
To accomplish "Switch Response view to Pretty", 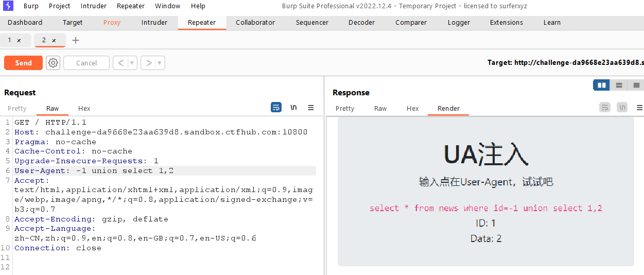I will [x=345, y=108].
